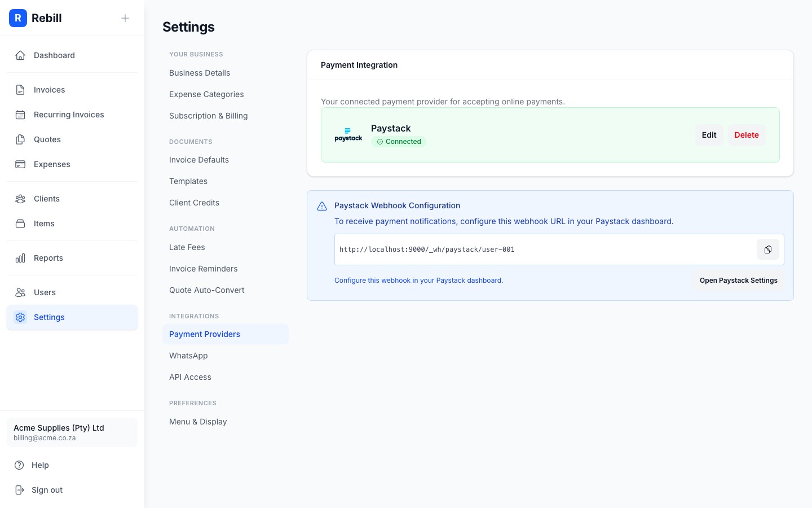Screen dimensions: 812x508
Task: Select the Reports bar chart icon
Action: click(x=20, y=258)
